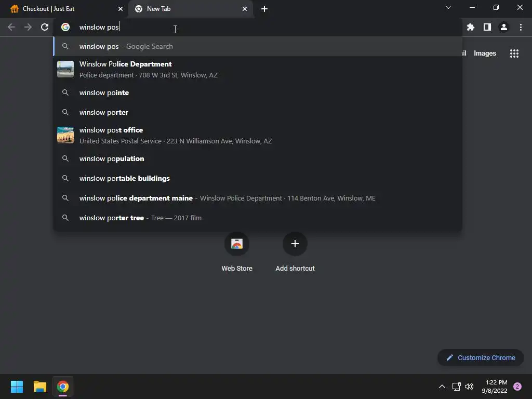This screenshot has width=532, height=399.
Task: Click Winslow Police Department thumbnail image
Action: pyautogui.click(x=65, y=69)
